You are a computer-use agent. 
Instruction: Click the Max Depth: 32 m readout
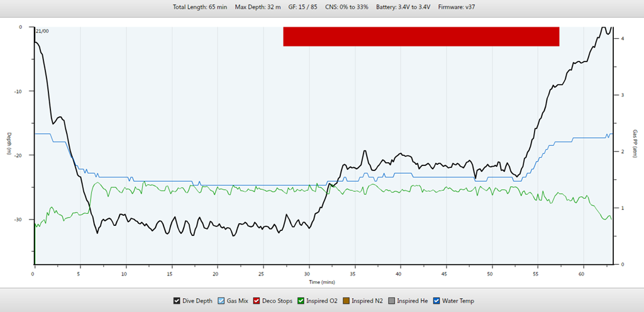point(258,8)
